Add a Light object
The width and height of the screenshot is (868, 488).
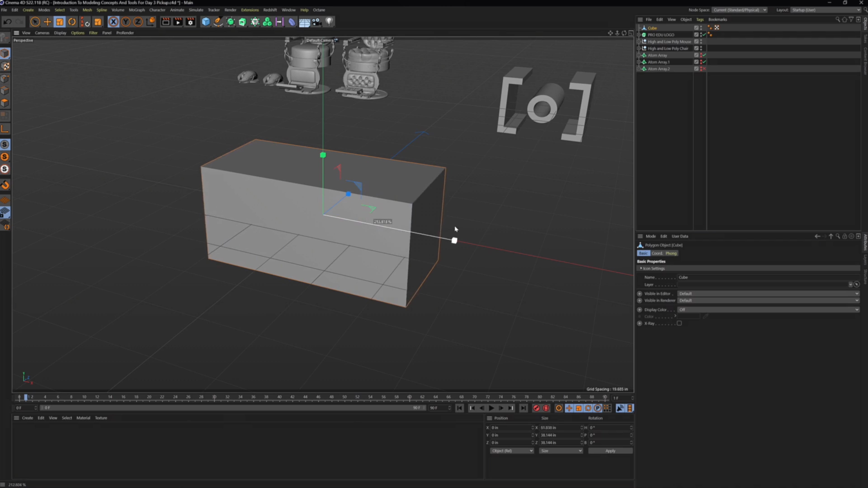(329, 22)
